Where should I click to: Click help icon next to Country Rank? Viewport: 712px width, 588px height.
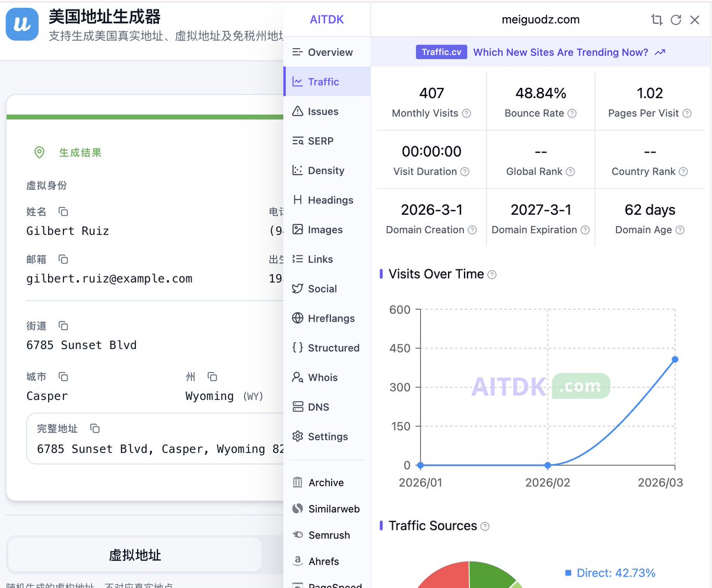(683, 171)
